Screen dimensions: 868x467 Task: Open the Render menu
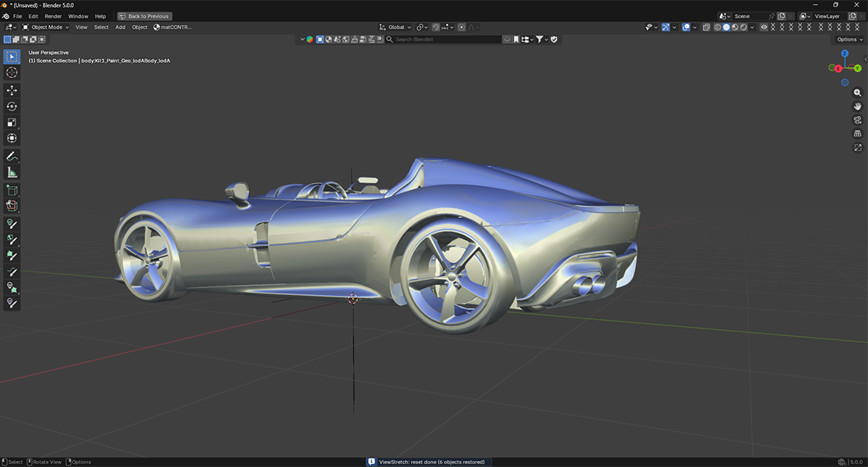53,16
